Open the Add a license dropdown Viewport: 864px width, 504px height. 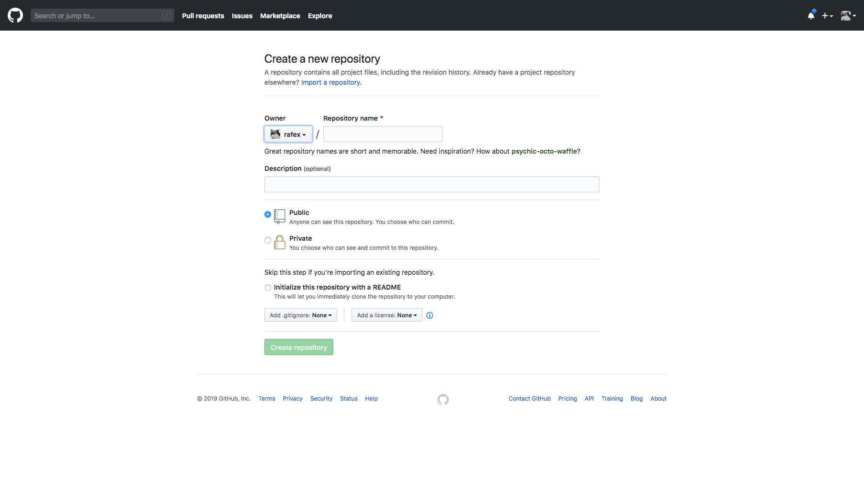(387, 315)
